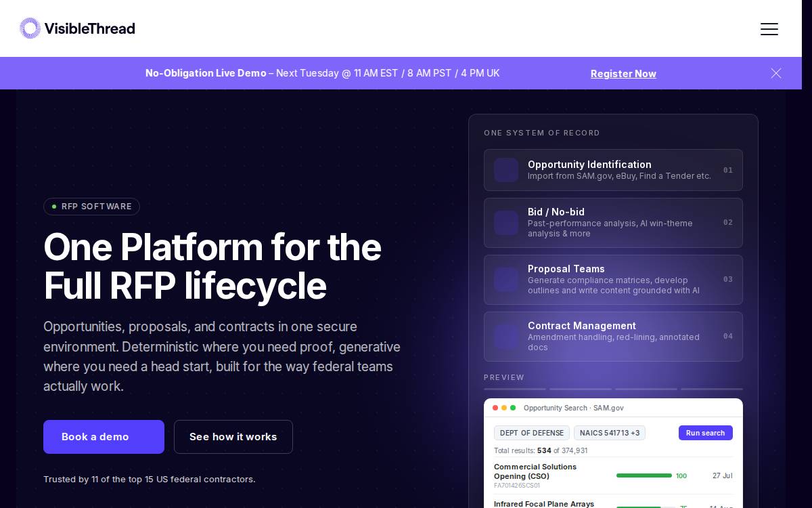
Task: Click the first preview progress segment
Action: [x=515, y=389]
